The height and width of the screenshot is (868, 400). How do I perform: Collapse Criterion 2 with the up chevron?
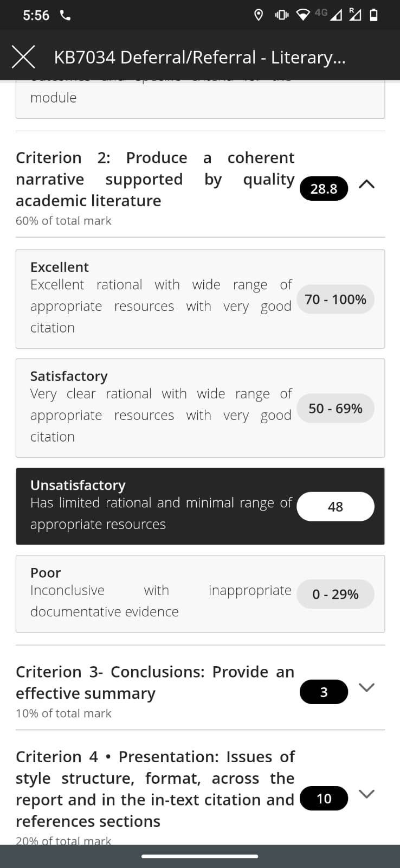(367, 184)
